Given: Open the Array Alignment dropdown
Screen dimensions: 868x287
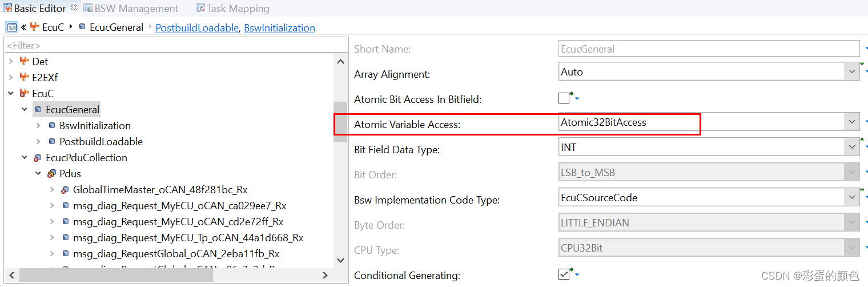Looking at the screenshot, I should (852, 72).
